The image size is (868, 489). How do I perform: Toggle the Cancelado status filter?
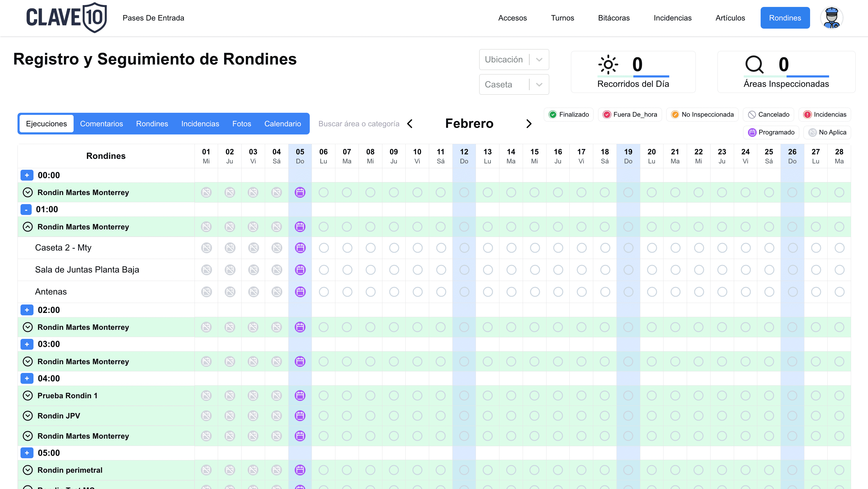point(768,115)
